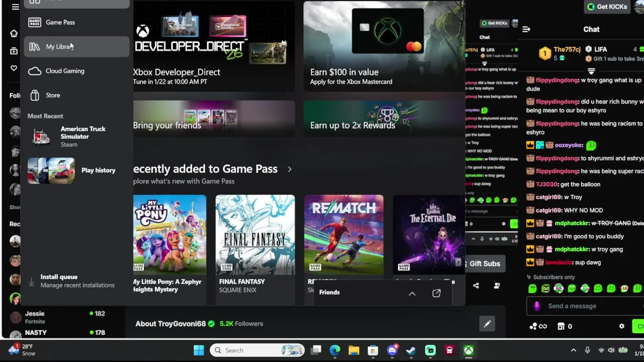This screenshot has width=644, height=362.
Task: Open Cloud Gaming section
Action: 76,71
